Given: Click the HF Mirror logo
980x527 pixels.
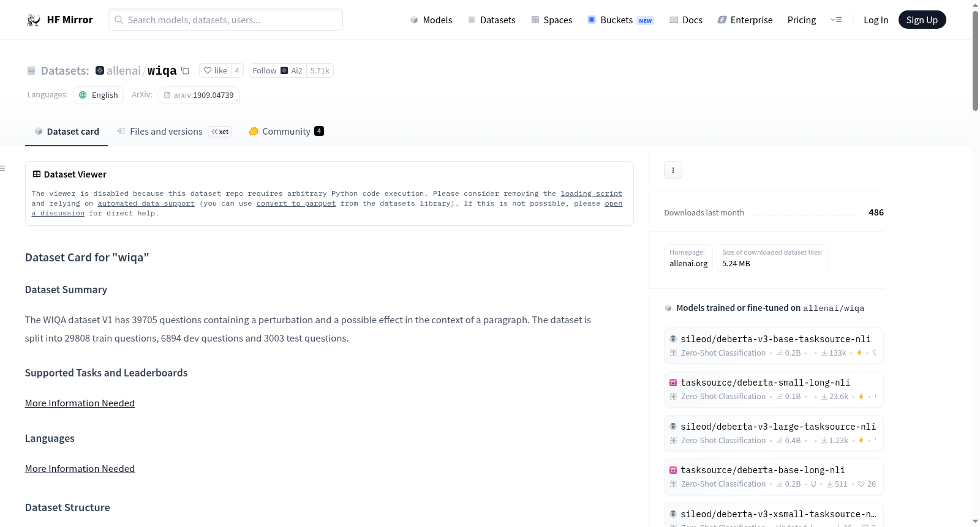Looking at the screenshot, I should coord(59,20).
